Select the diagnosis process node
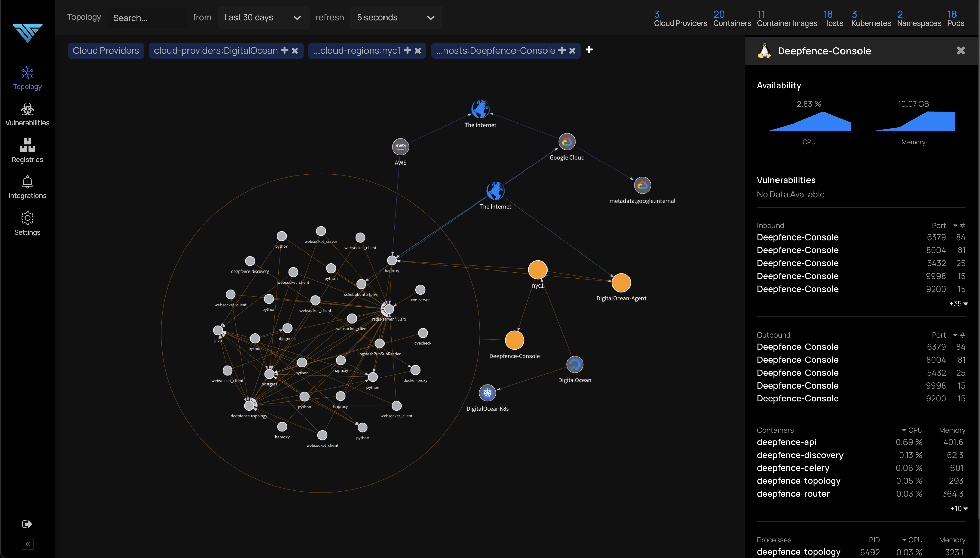This screenshot has height=558, width=980. 288,328
